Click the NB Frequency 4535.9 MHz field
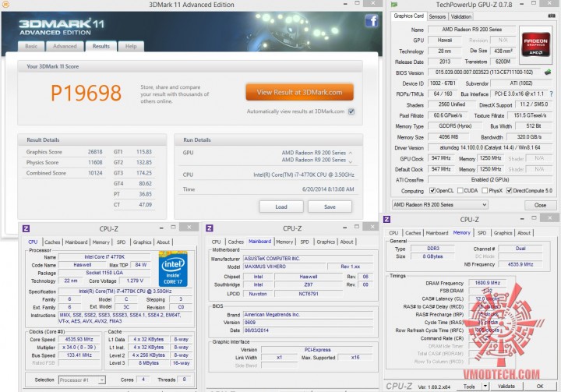This screenshot has height=392, width=561. point(520,264)
